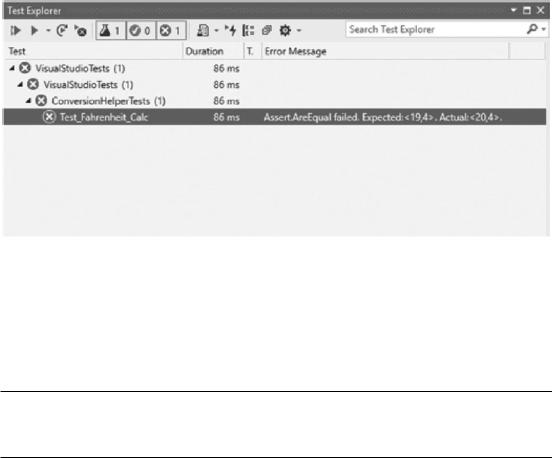Click 86 ms duration of Test_Fahrenheit_Calc

coord(226,117)
